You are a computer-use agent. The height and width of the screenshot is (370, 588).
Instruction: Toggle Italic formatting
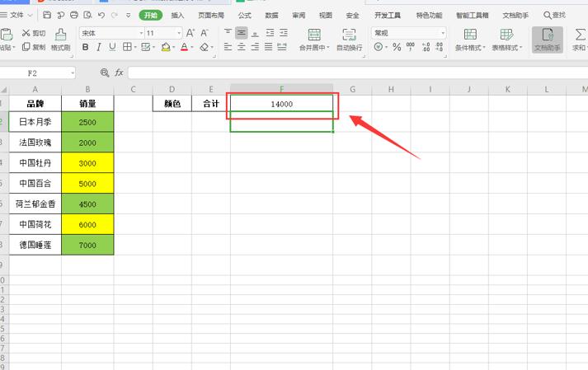pos(99,47)
